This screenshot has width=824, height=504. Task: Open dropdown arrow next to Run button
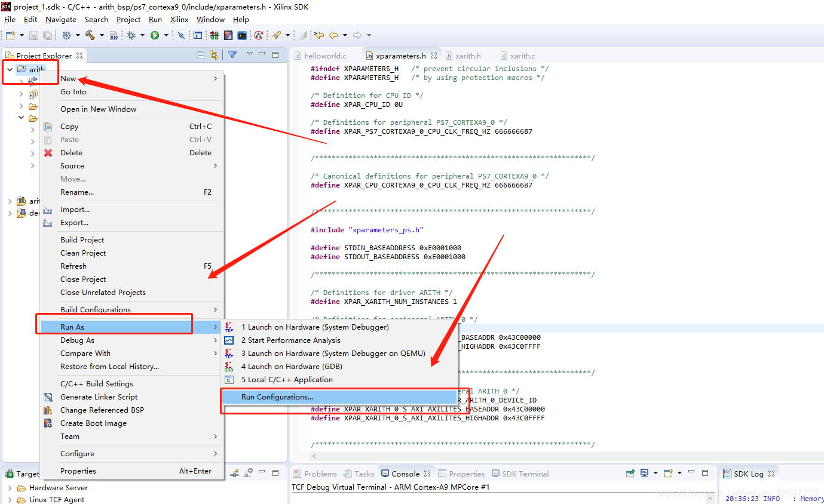tap(165, 36)
